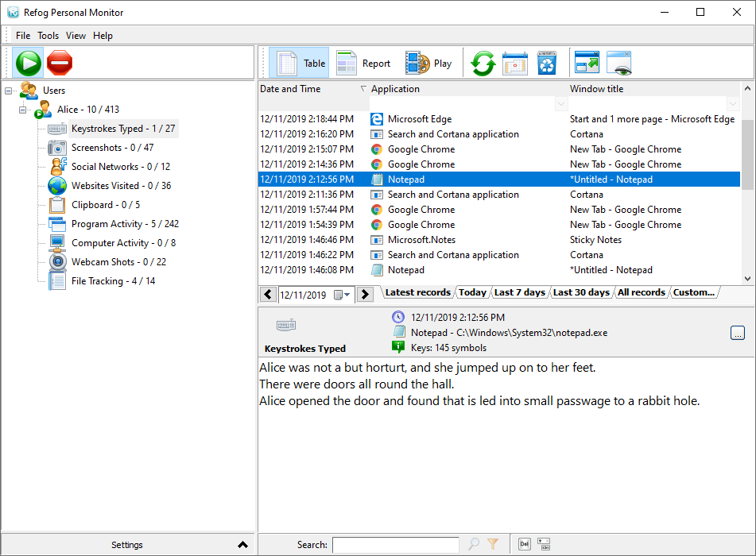756x556 pixels.
Task: Go to next date arrow
Action: point(365,295)
